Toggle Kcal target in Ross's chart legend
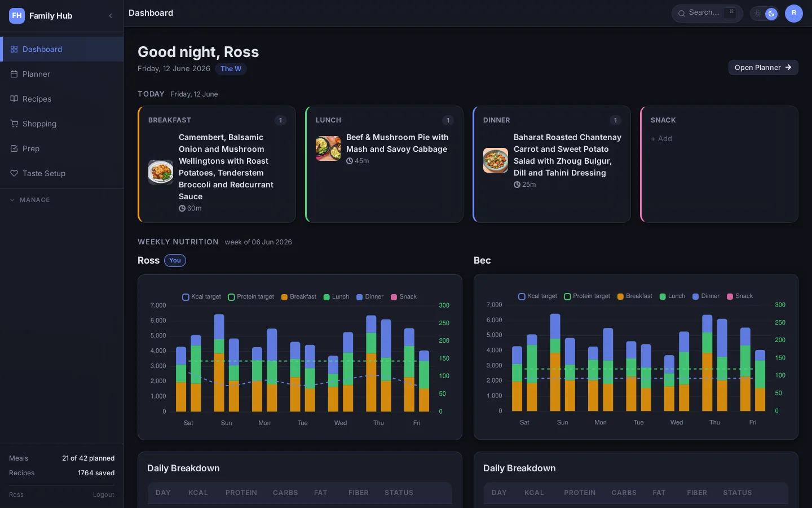Viewport: 812px width, 508px height. [x=201, y=297]
